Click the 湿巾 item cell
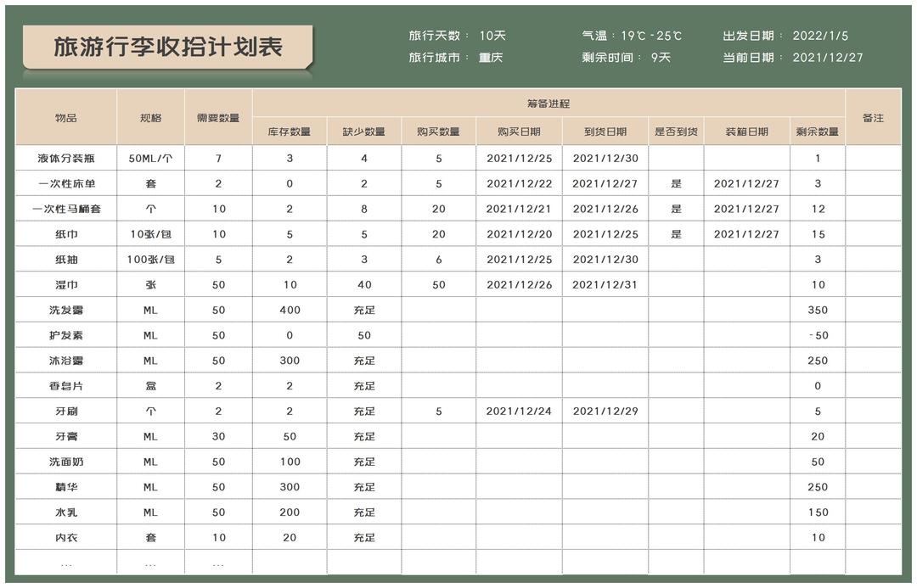 pos(66,284)
